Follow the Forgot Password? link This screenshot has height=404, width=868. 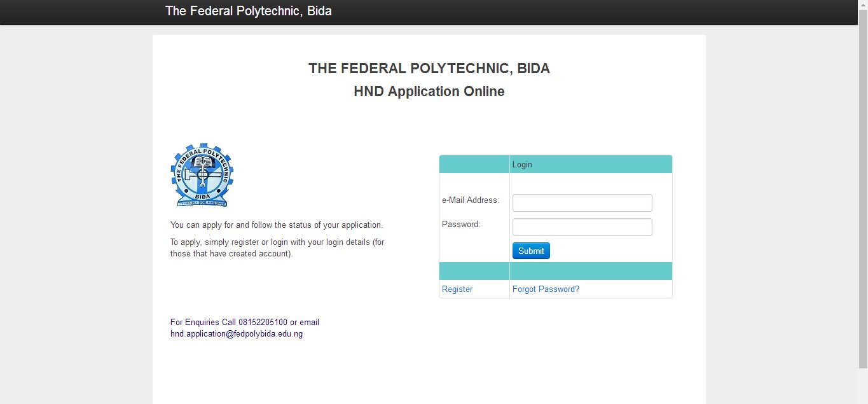pos(546,289)
